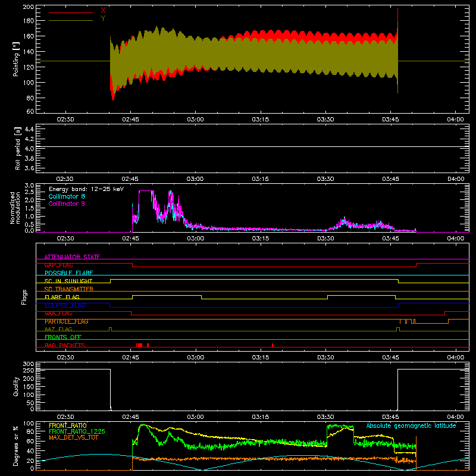Click the 03:00 tick under Pointing plot

196,120
